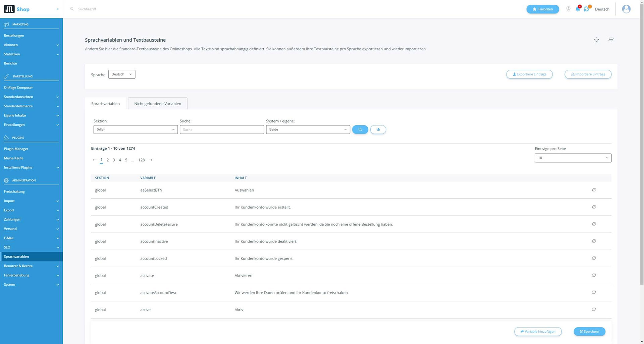Start search with the magnifier button
The height and width of the screenshot is (344, 644).
point(360,129)
